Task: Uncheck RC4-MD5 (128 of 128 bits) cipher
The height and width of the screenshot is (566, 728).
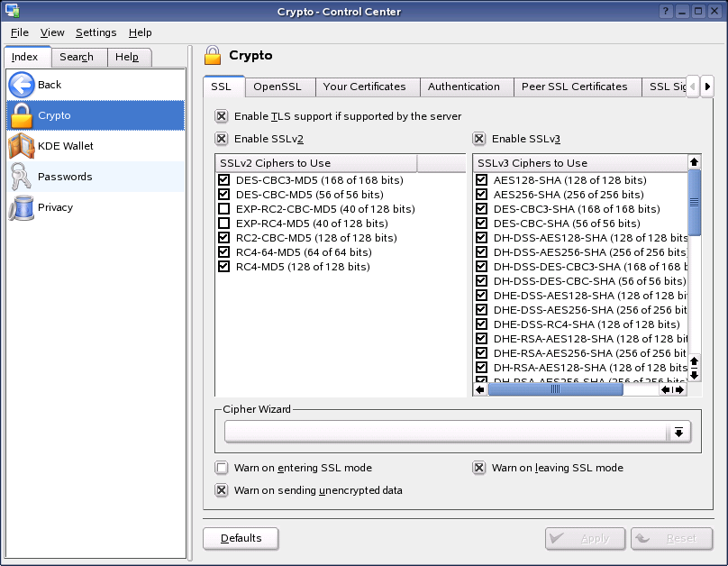Action: coord(223,266)
